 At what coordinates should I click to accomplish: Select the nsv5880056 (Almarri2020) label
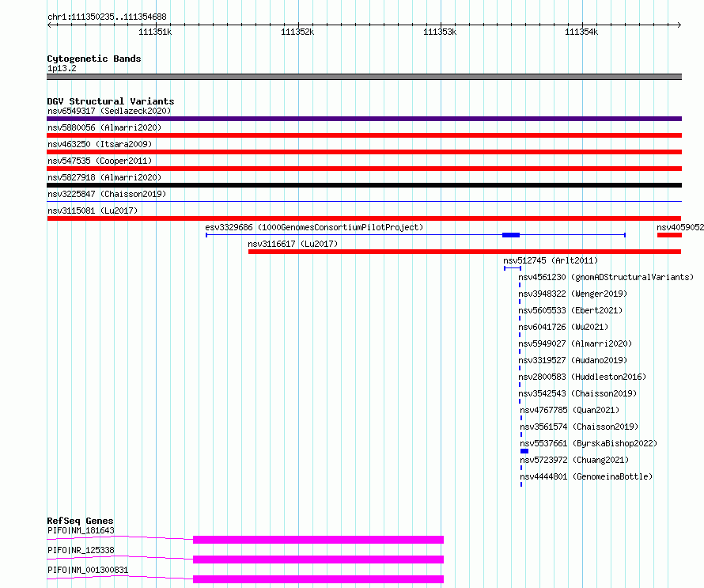tap(104, 127)
